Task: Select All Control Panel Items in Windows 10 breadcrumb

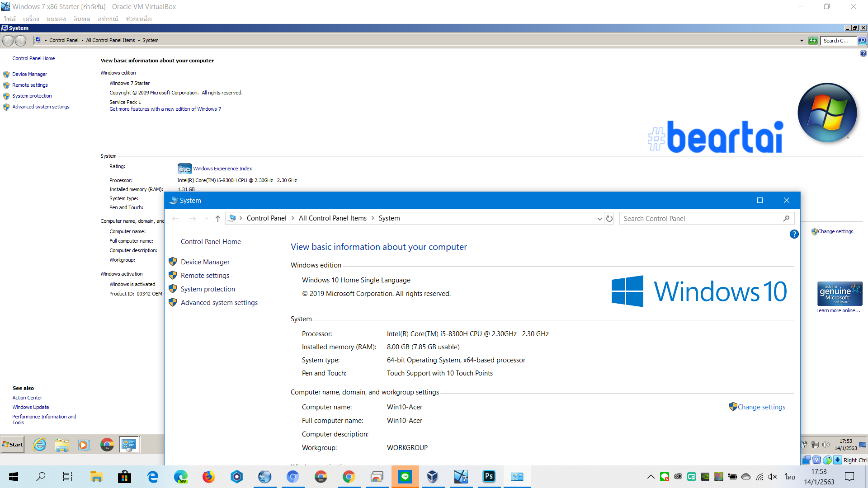Action: point(333,218)
